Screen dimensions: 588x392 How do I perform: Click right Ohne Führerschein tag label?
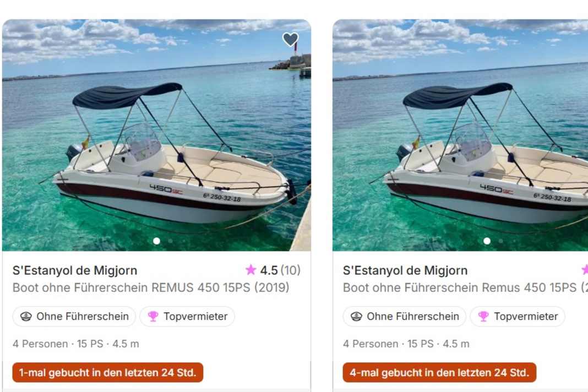click(x=413, y=317)
